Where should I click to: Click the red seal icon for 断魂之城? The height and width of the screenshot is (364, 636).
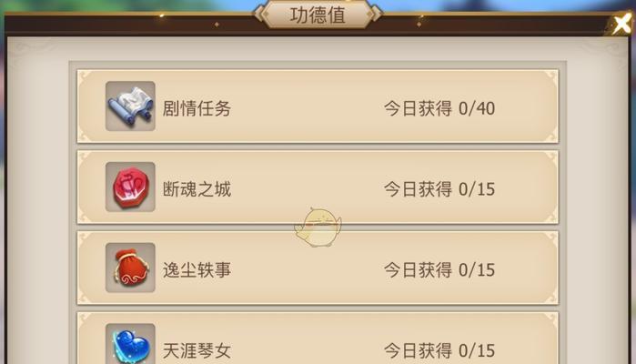130,187
